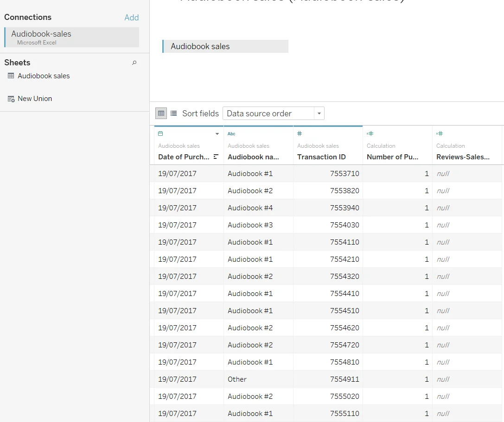The width and height of the screenshot is (504, 422).
Task: Click the Abc type icon on Audiobook name
Action: [x=231, y=134]
